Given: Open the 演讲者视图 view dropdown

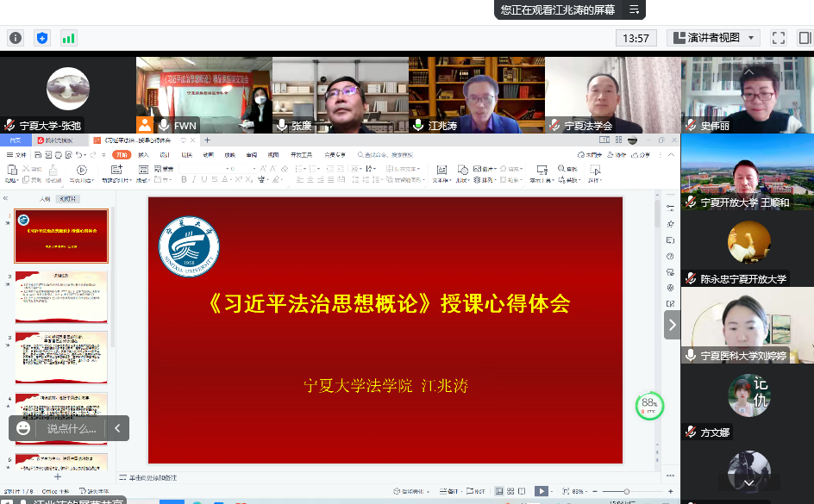Looking at the screenshot, I should tap(714, 38).
